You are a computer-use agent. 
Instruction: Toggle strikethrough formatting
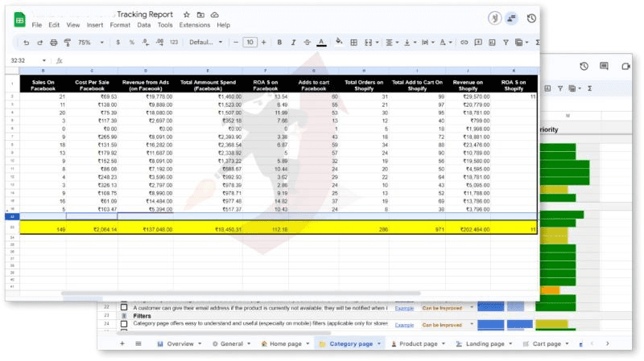307,43
